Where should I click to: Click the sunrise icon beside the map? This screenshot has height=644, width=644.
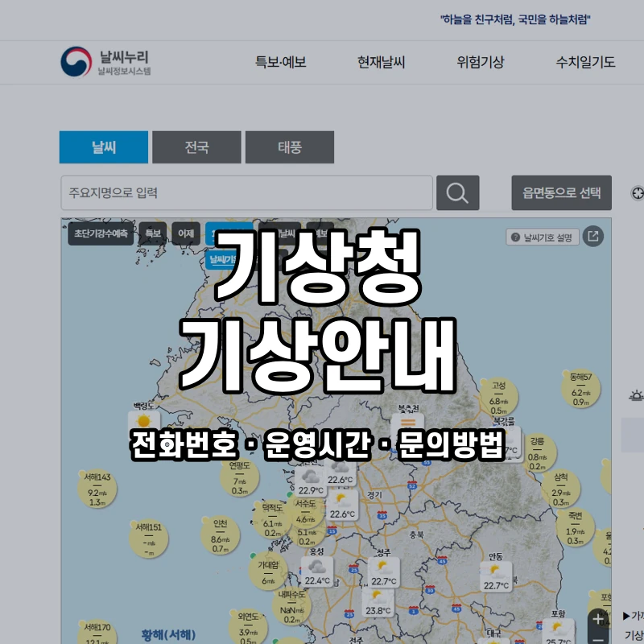click(x=636, y=395)
